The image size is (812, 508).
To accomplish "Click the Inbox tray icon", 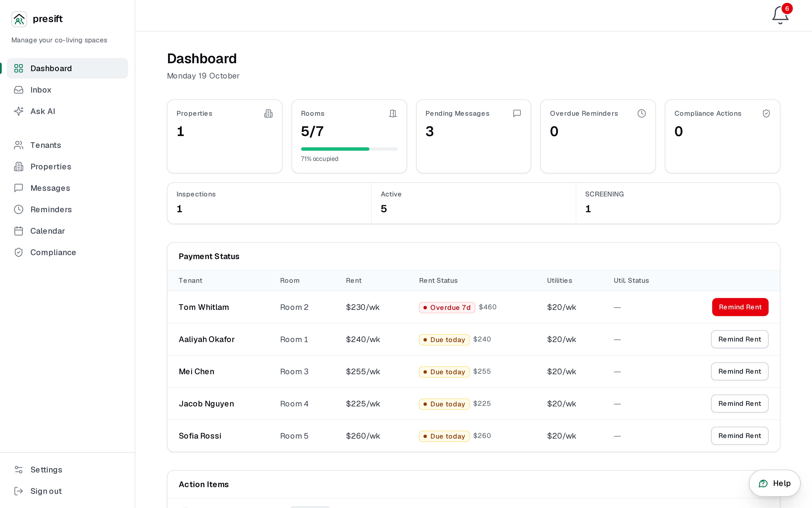I will point(18,90).
